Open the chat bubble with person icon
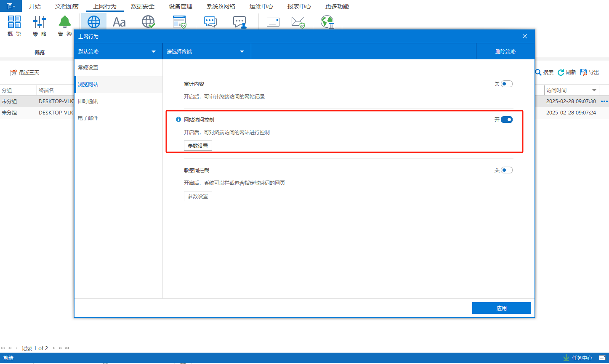The width and height of the screenshot is (609, 364). (239, 22)
